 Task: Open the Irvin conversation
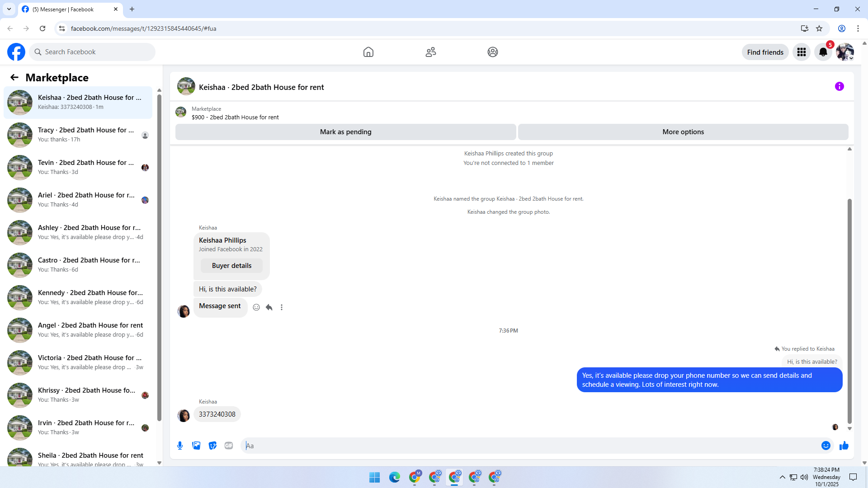click(78, 428)
